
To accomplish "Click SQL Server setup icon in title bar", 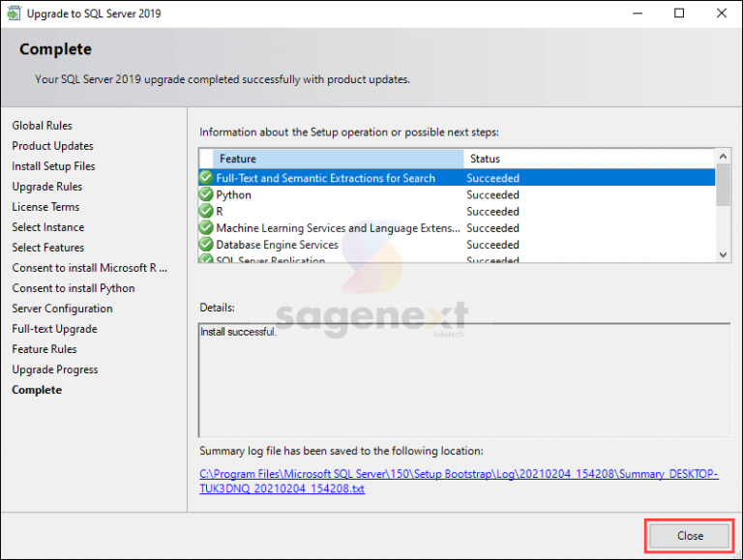I will 14,14.
